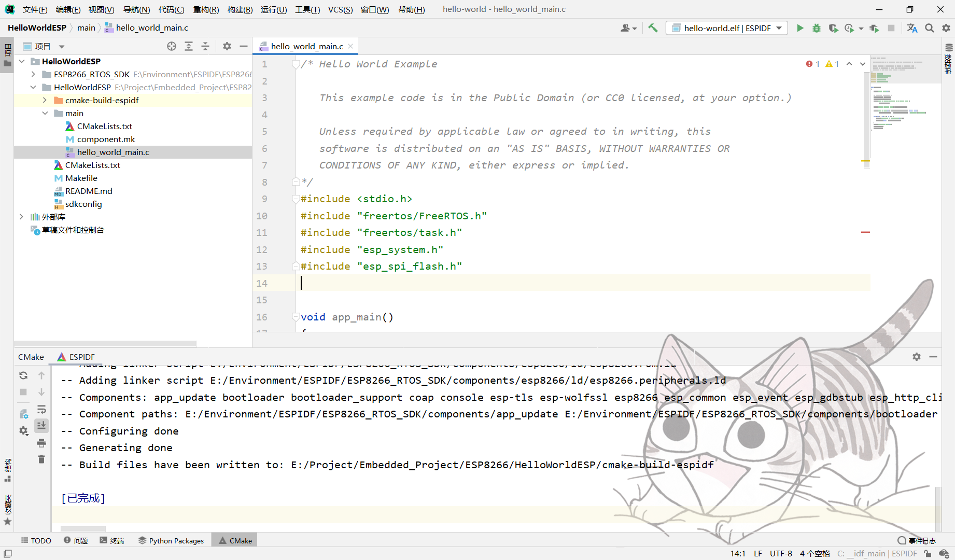The image size is (955, 560).
Task: Build the project with the hammer icon
Action: coord(653,28)
